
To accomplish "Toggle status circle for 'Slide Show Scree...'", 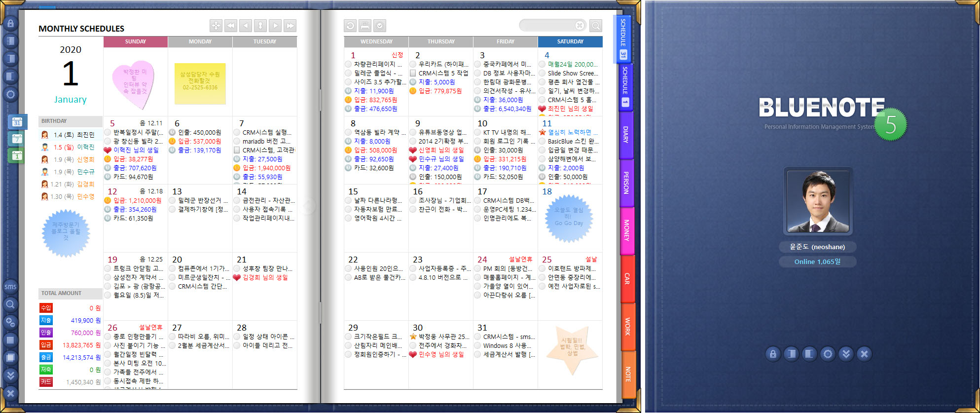I will (x=542, y=73).
